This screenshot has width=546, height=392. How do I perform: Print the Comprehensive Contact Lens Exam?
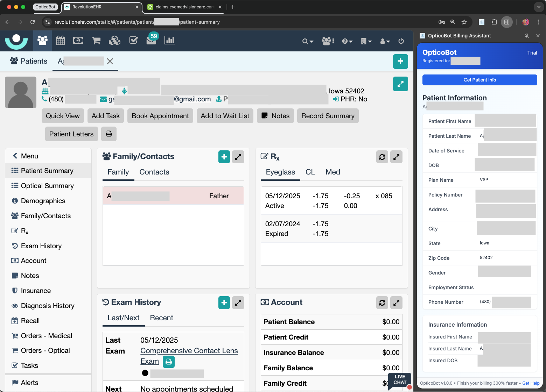pos(169,362)
